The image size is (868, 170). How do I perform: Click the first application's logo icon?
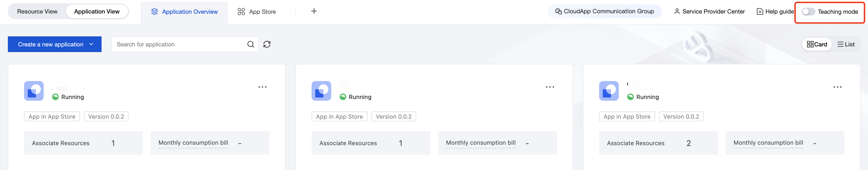[x=34, y=91]
